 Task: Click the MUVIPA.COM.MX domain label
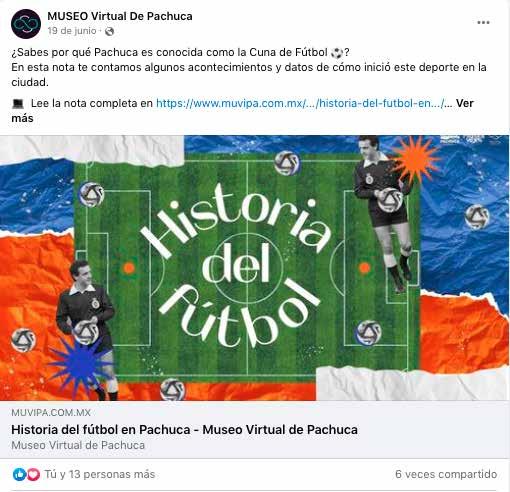click(x=51, y=413)
